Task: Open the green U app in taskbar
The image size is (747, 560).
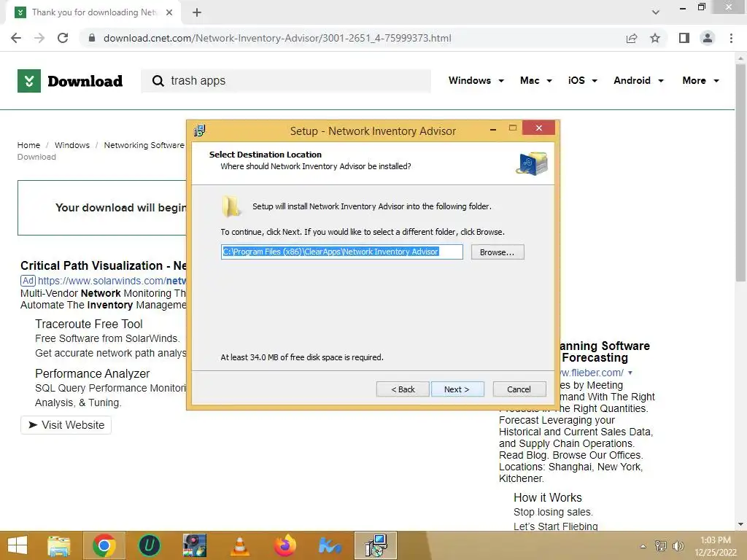Action: click(149, 545)
